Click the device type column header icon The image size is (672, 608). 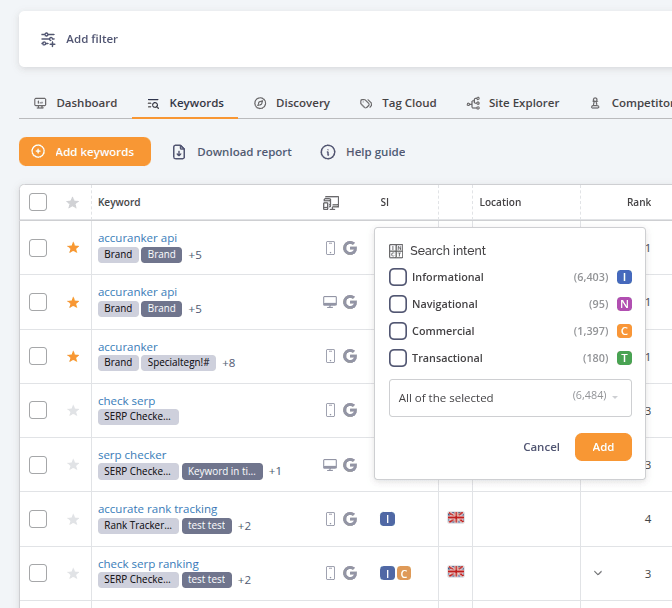click(331, 203)
